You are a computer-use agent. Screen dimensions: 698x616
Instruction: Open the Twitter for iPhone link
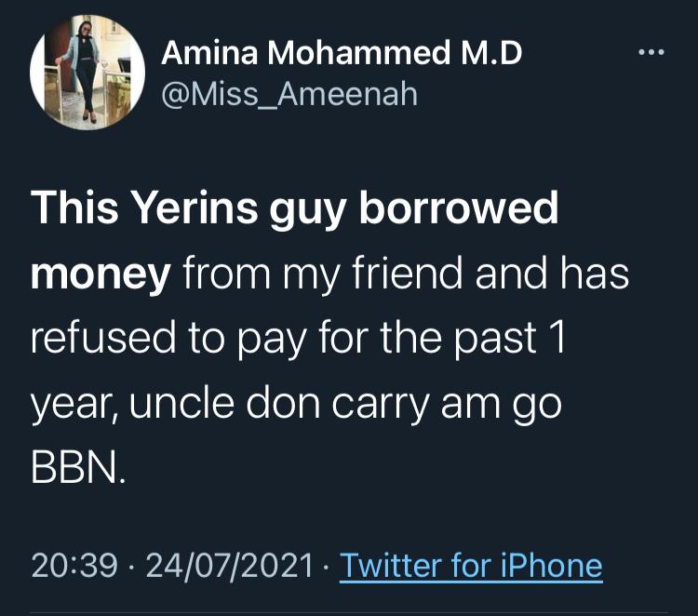click(471, 565)
